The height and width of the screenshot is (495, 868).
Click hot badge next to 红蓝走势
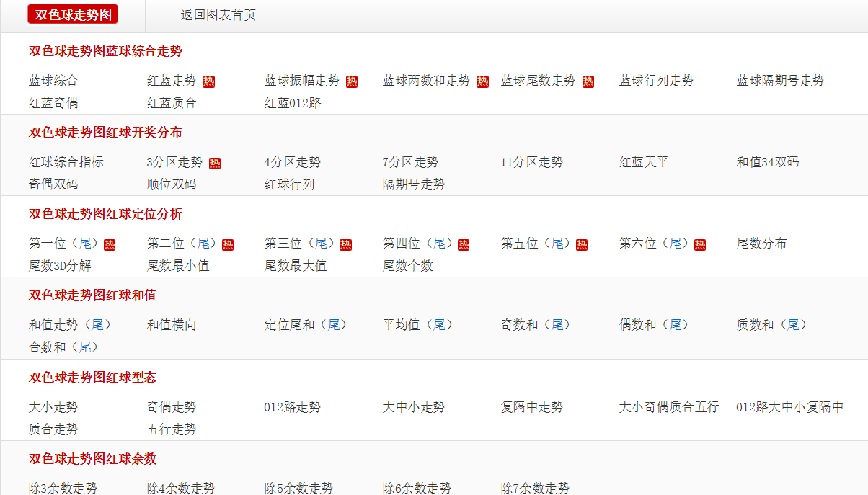click(x=208, y=81)
